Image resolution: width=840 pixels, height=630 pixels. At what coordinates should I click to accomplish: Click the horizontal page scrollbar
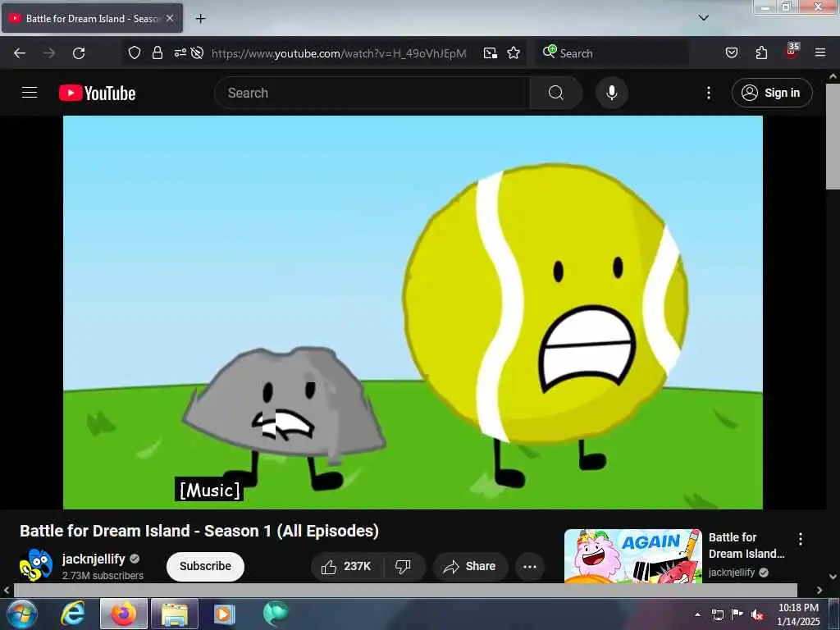pyautogui.click(x=405, y=590)
